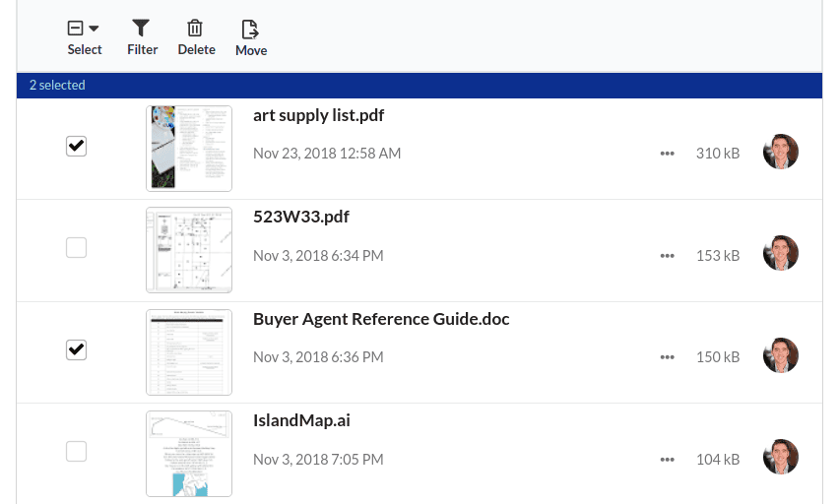Open file name Buyer Agent Reference Guide.doc
This screenshot has height=504, width=839.
click(381, 319)
